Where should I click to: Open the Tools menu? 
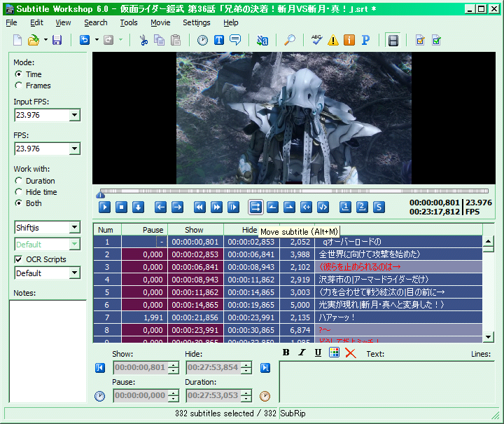tap(129, 22)
